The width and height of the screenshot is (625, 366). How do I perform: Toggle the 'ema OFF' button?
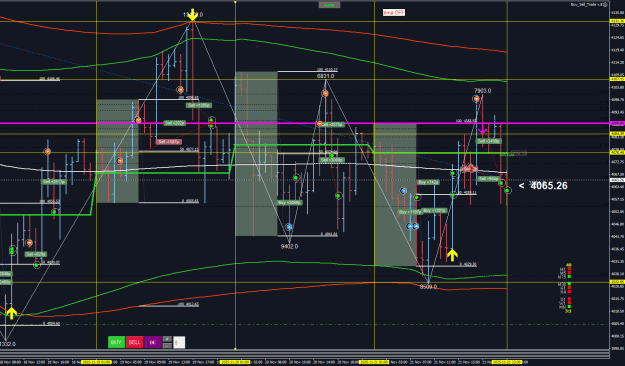point(394,13)
